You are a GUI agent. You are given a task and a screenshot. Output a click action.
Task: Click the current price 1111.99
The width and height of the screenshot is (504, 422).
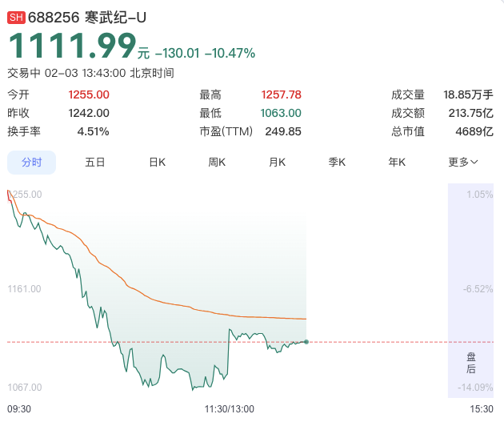72,47
